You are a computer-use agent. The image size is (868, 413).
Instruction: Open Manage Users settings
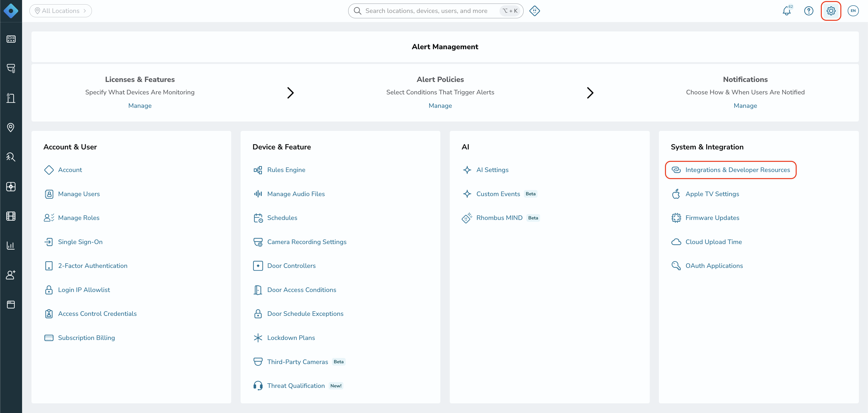tap(79, 194)
